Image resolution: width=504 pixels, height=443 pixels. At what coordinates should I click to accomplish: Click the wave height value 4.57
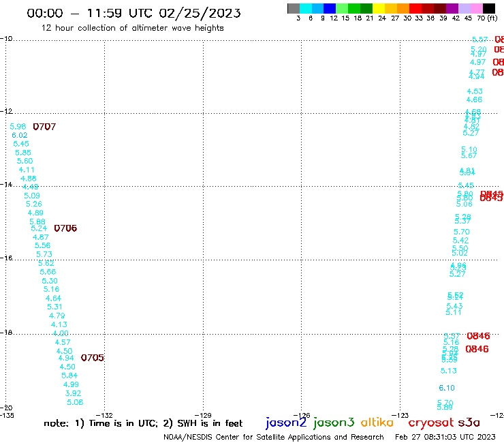(x=63, y=342)
